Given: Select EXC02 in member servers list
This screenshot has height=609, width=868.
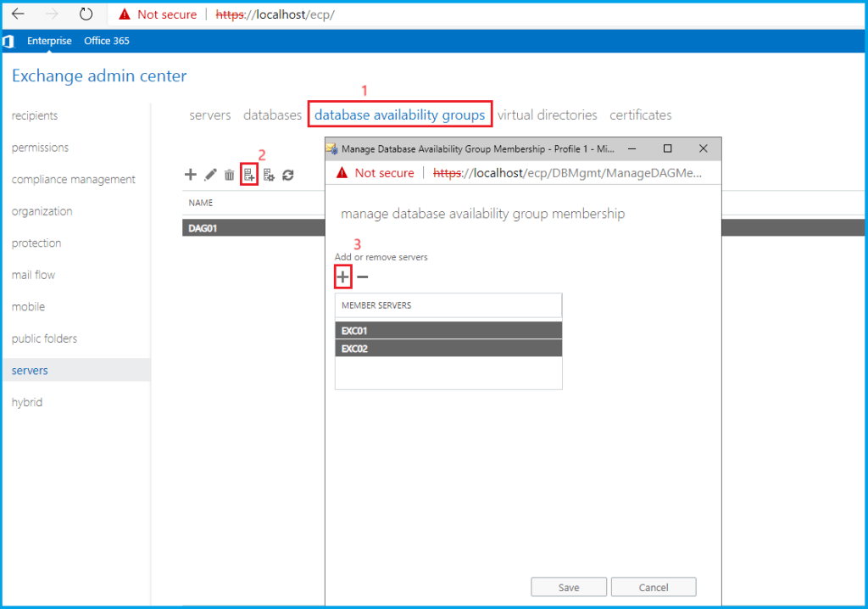Looking at the screenshot, I should click(x=448, y=349).
